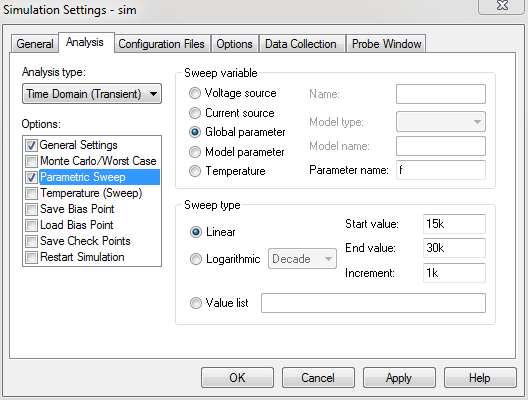Viewport: 528px width, 400px height.
Task: Select the Analysis tab
Action: point(86,42)
